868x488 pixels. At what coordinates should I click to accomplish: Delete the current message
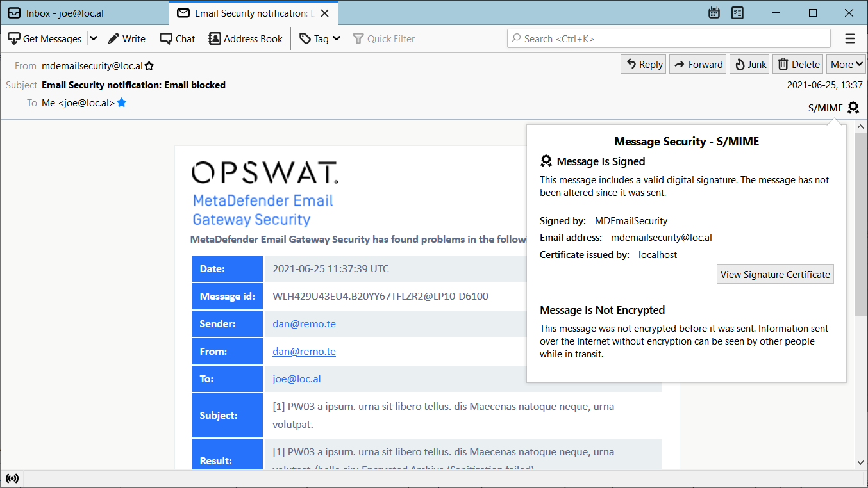pyautogui.click(x=798, y=64)
